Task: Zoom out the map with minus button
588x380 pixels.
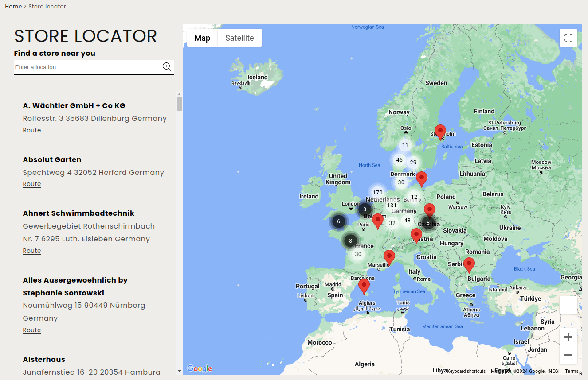Action: [568, 355]
